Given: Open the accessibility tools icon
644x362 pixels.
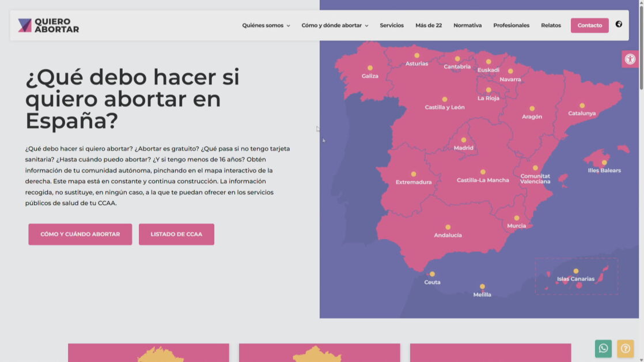Looking at the screenshot, I should click(x=630, y=59).
